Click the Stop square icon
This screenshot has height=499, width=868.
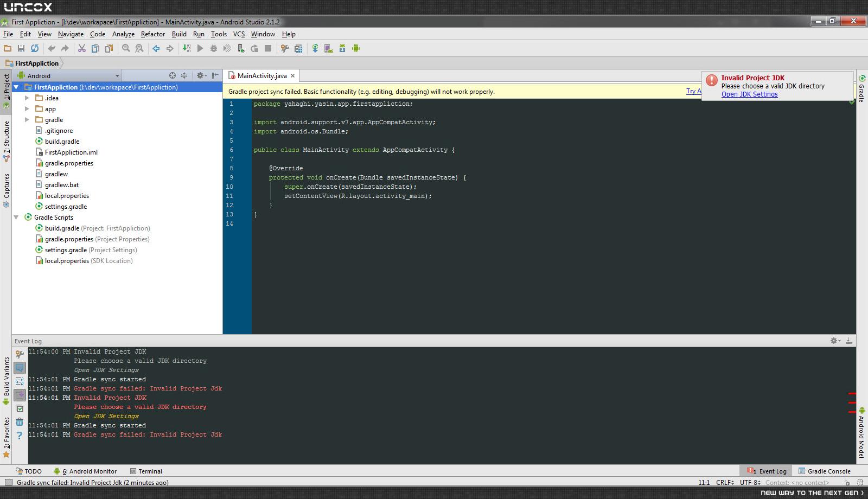click(x=268, y=48)
